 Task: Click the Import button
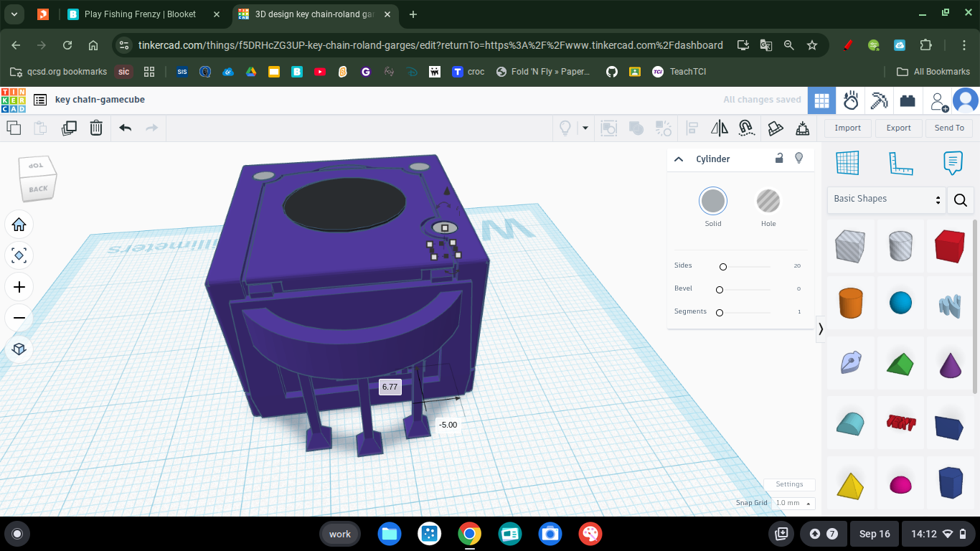tap(847, 128)
